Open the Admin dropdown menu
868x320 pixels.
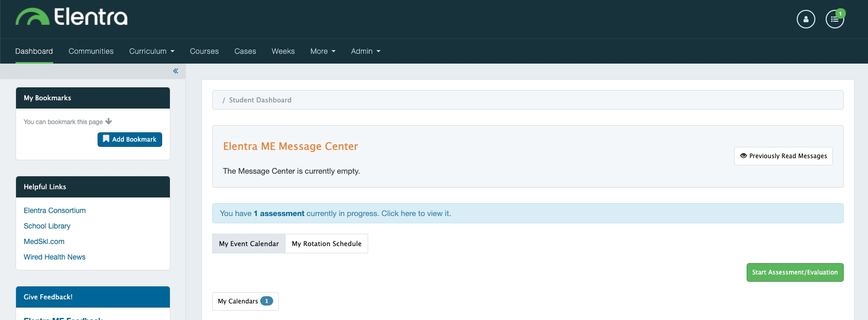click(x=366, y=51)
